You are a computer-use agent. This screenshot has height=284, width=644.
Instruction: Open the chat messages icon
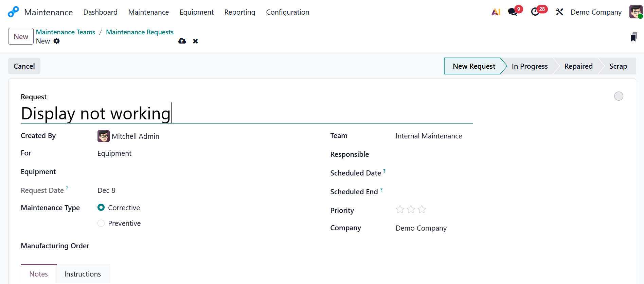coord(513,12)
